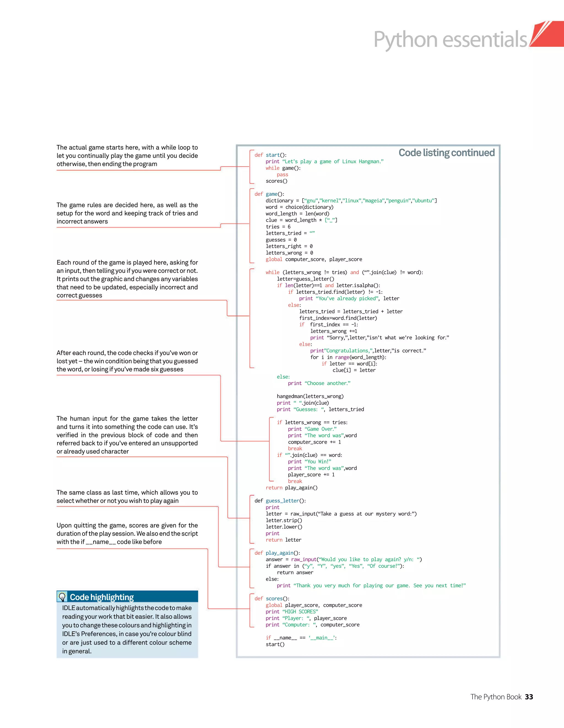This screenshot has height=728, width=564.
Task: Click the 'print “You Win!”' line
Action: (310, 462)
